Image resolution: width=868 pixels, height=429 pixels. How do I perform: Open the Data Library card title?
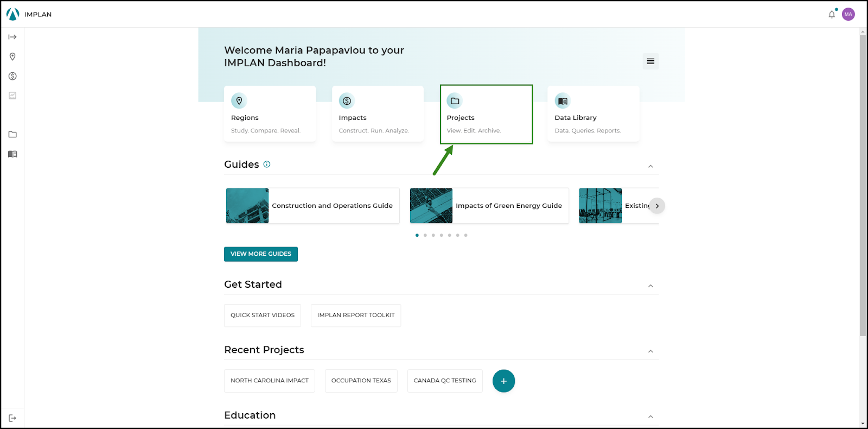pos(576,118)
